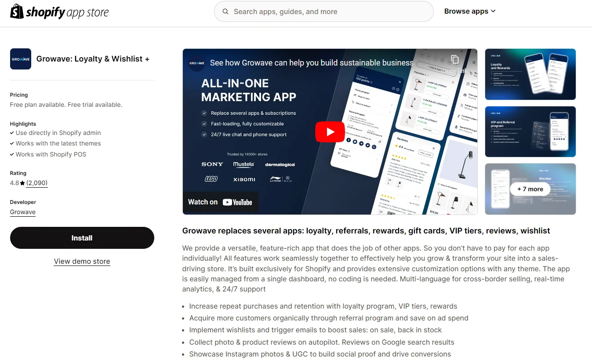592x364 pixels.
Task: Show the +7 more screenshots
Action: [530, 189]
